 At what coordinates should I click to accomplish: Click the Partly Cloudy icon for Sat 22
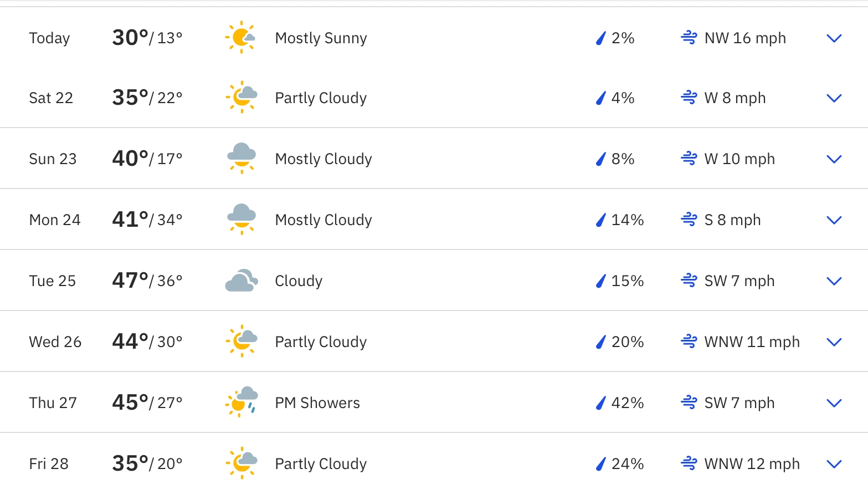pos(242,98)
